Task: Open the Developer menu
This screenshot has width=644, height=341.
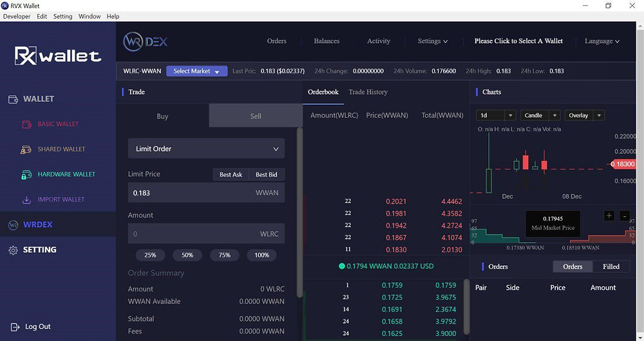Action: coord(17,17)
